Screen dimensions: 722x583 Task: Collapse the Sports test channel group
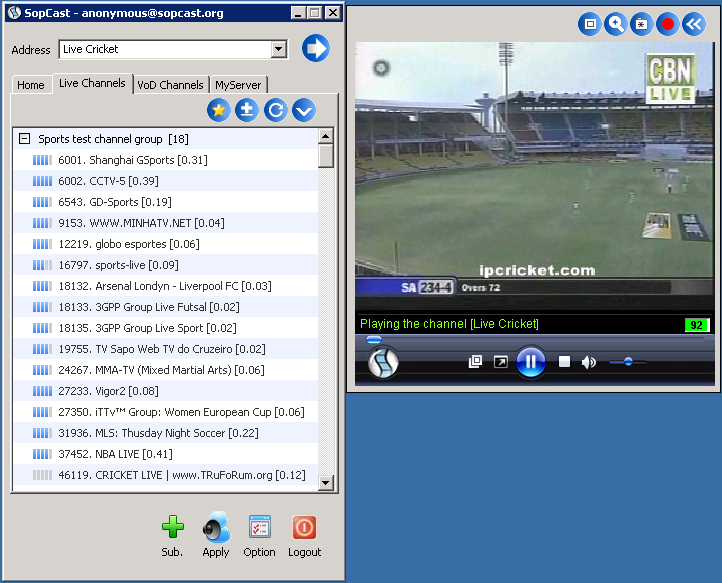(x=24, y=139)
